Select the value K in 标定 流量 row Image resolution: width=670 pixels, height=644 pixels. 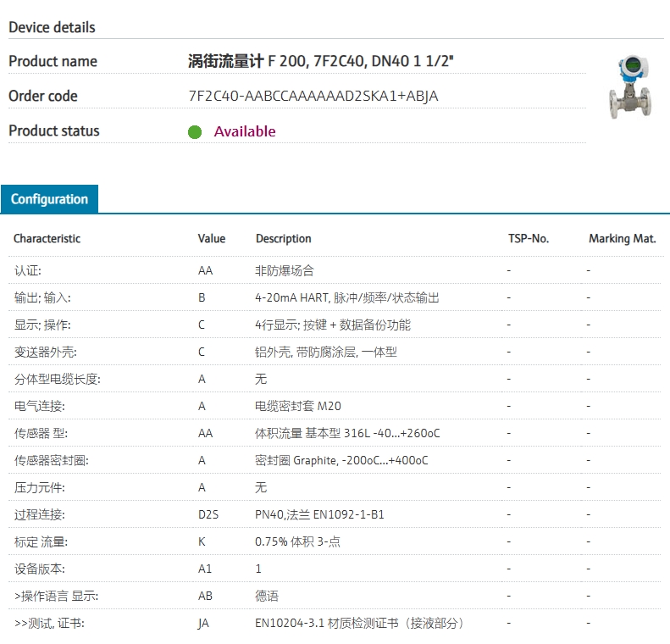tap(202, 541)
